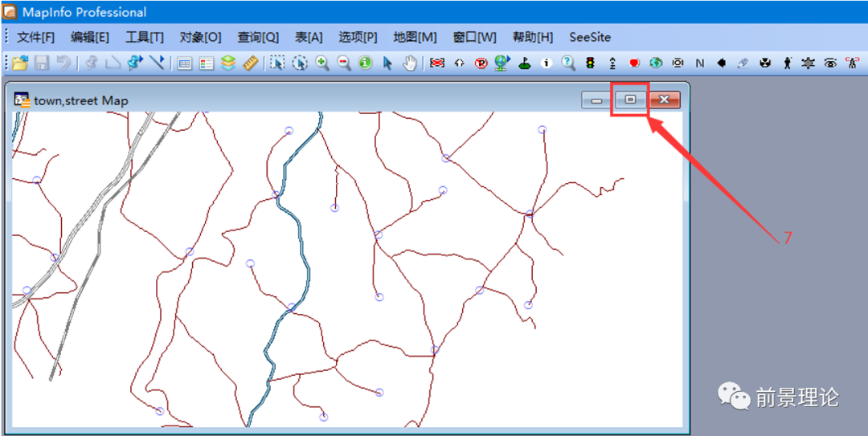868x436 pixels.
Task: Select the Grabber hand pan tool
Action: click(409, 63)
